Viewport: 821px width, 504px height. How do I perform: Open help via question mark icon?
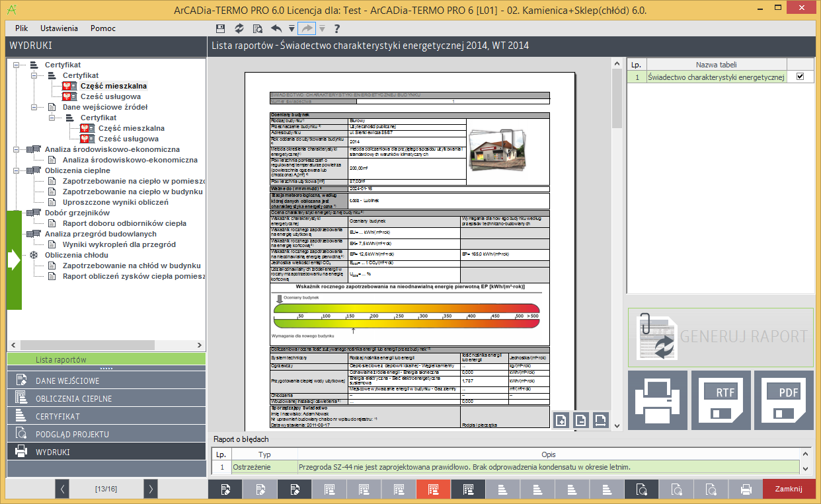coord(336,28)
